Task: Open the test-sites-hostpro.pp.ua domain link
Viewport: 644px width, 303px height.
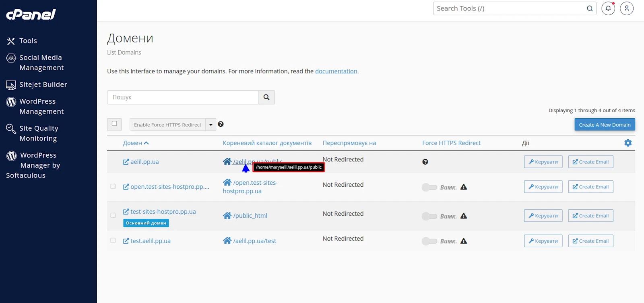Action: pyautogui.click(x=159, y=212)
